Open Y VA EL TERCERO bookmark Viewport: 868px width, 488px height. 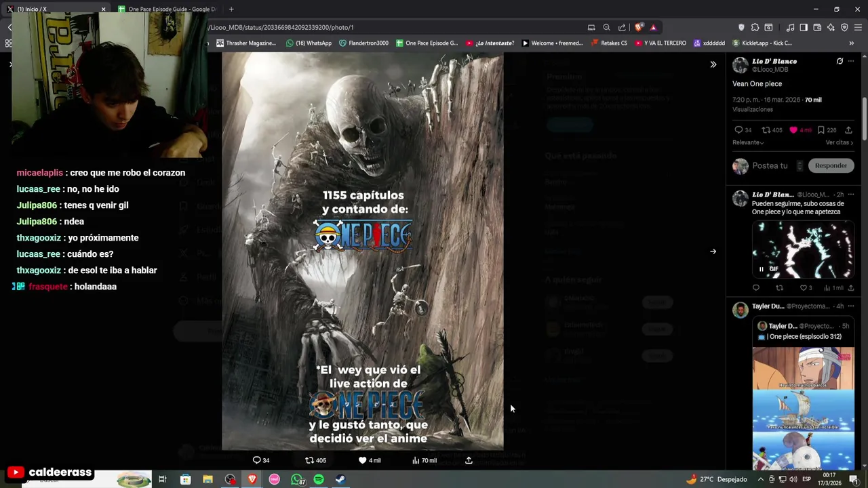coord(660,43)
